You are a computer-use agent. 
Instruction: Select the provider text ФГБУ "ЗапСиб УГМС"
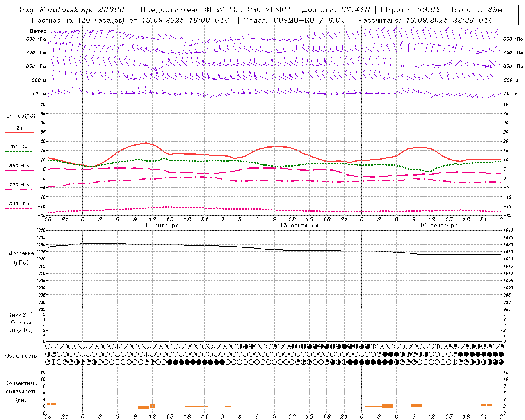click(x=247, y=10)
